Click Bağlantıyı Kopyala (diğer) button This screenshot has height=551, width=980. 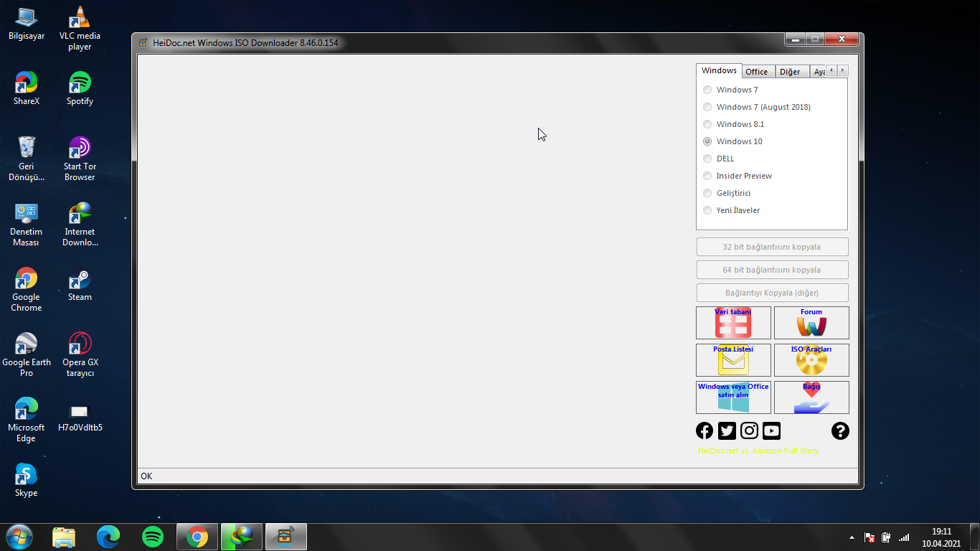[772, 293]
